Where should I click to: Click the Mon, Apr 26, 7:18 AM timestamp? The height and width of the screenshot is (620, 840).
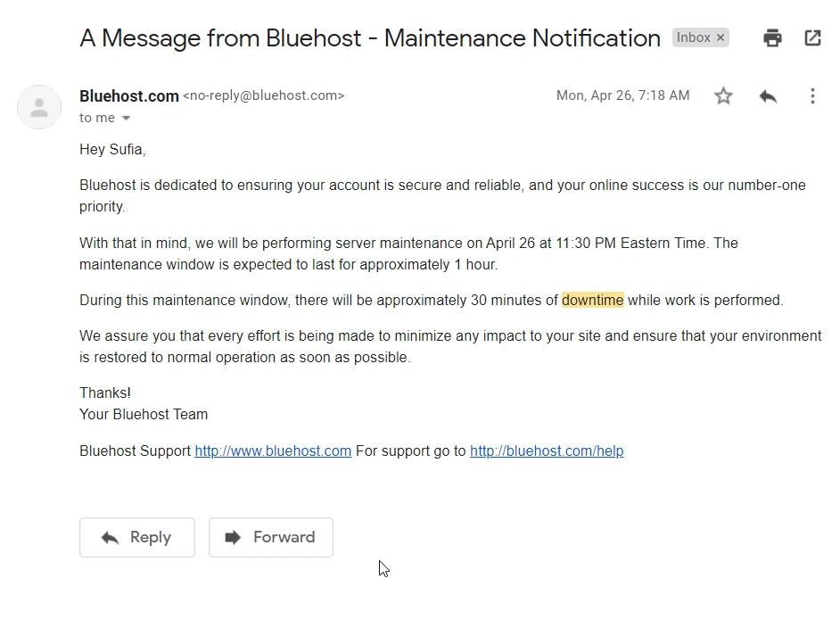coord(623,95)
